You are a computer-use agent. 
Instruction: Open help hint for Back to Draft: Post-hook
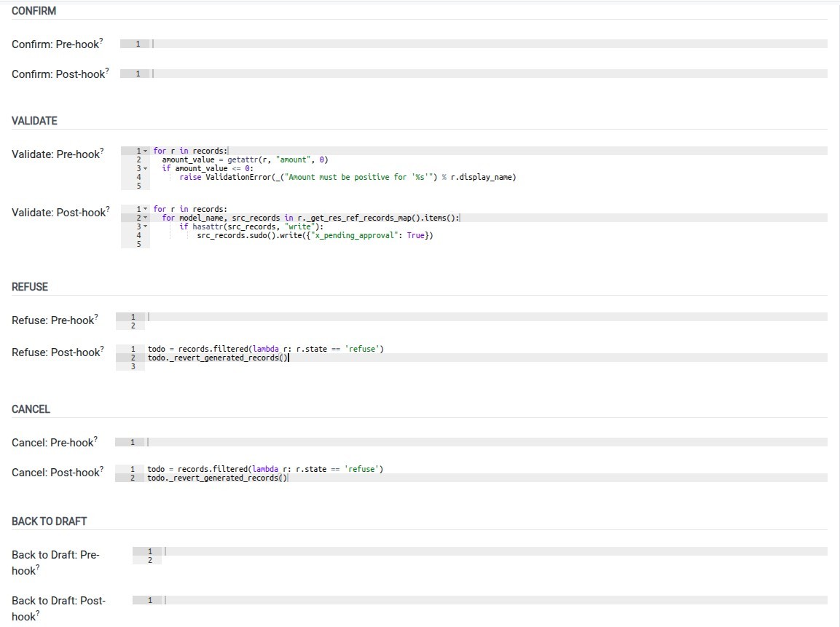tap(38, 612)
